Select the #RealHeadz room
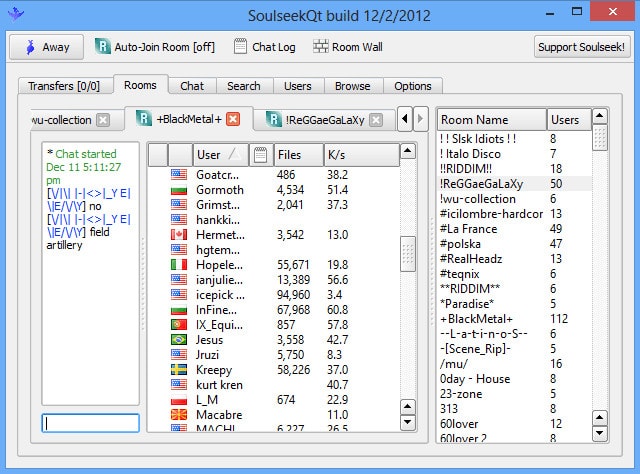 click(514, 259)
